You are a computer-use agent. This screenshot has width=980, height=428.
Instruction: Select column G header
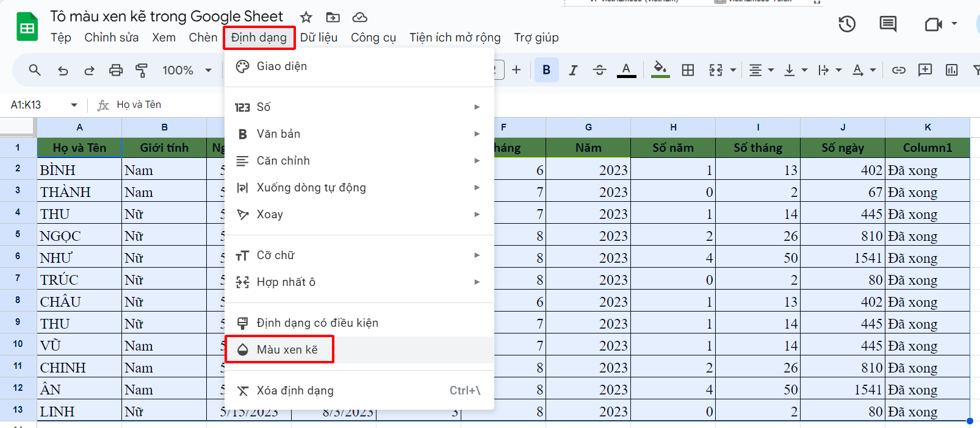(x=588, y=127)
